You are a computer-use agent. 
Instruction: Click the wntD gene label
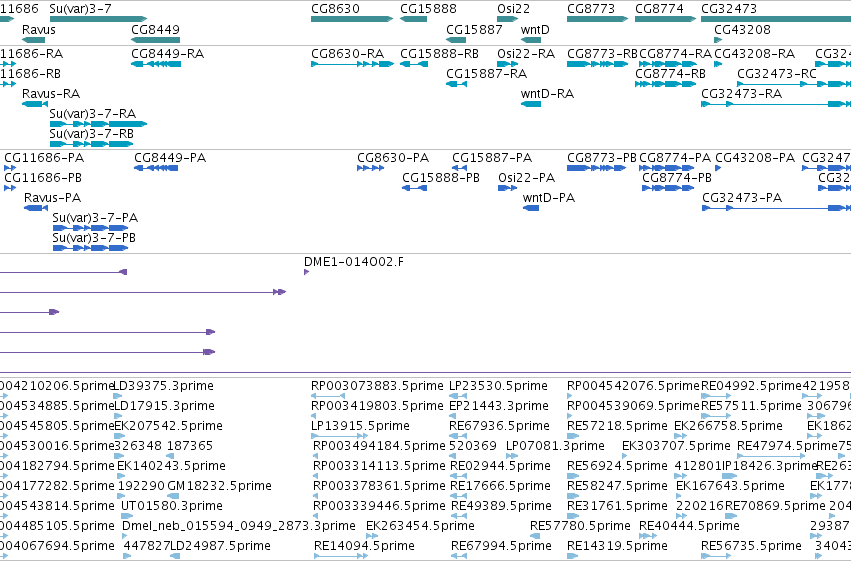click(535, 29)
